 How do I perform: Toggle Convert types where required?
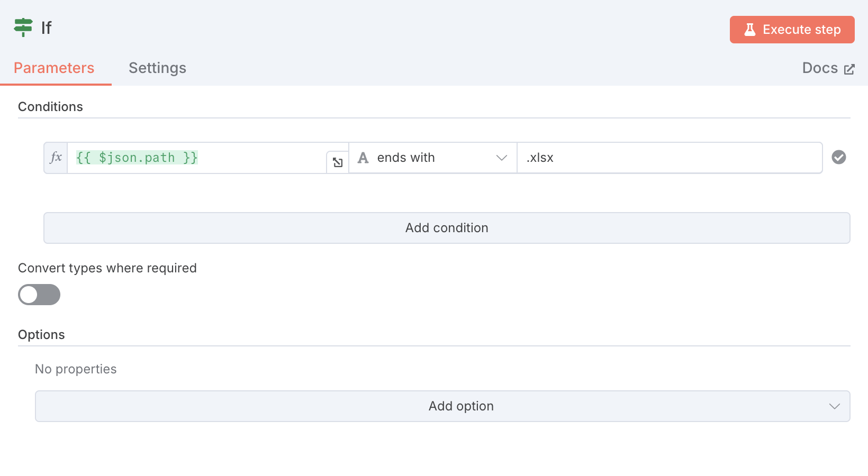point(39,295)
